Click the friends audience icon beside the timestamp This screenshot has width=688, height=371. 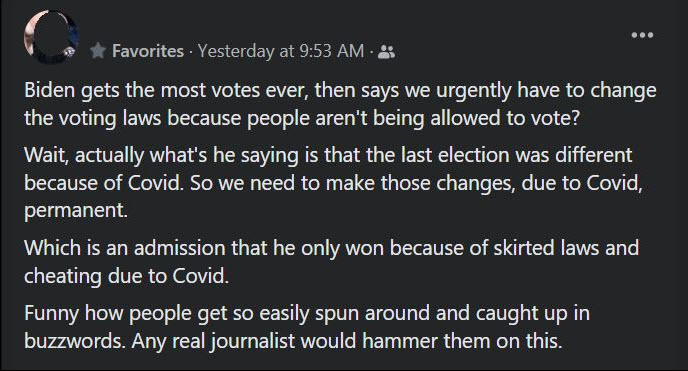386,52
